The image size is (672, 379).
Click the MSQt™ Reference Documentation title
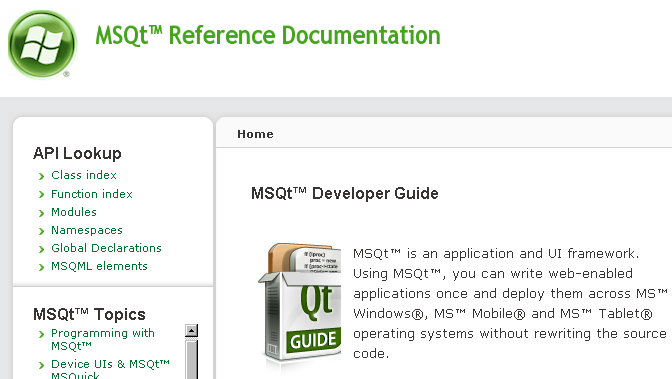click(268, 35)
